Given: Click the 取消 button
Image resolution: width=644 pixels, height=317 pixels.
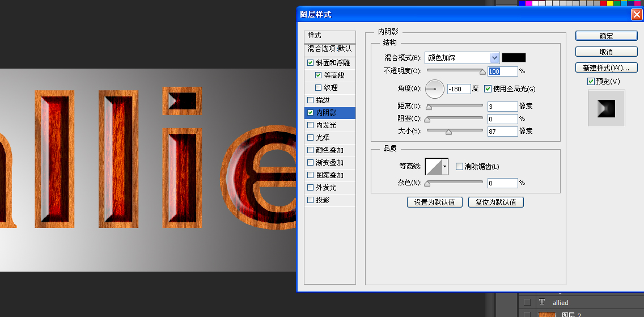Looking at the screenshot, I should coord(606,52).
